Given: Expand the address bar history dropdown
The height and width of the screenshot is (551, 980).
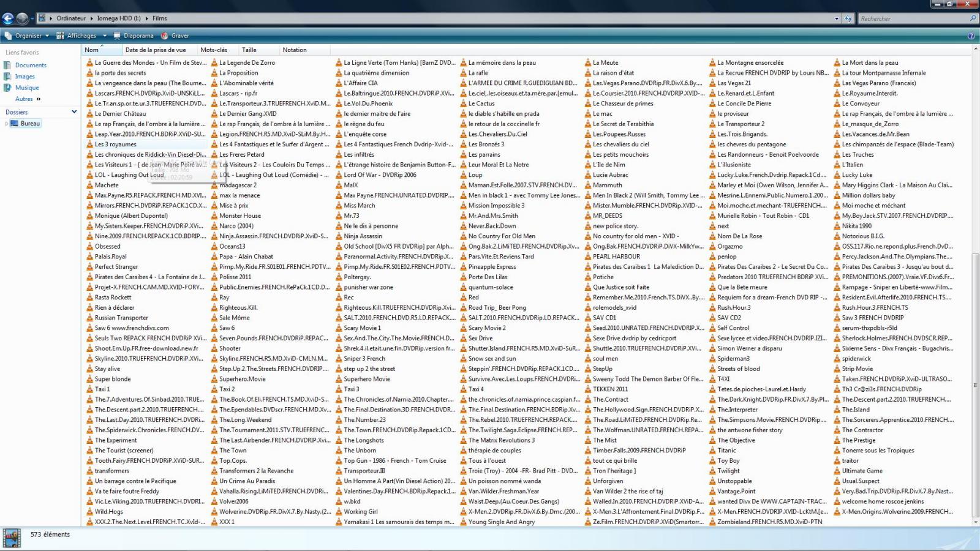Looking at the screenshot, I should (837, 18).
